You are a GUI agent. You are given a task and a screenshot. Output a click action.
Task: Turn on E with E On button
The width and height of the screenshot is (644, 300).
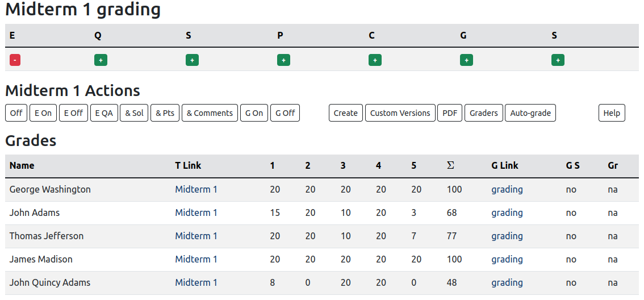pos(43,113)
